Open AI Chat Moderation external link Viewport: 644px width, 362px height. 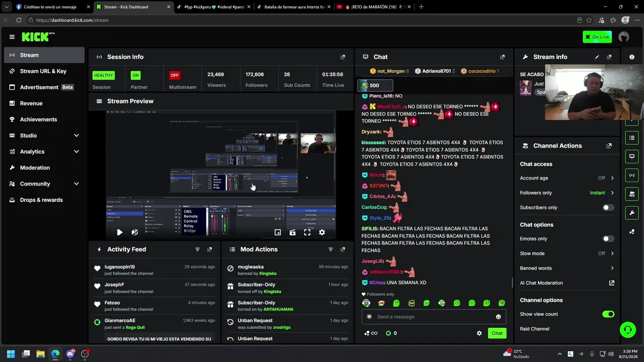[612, 283]
